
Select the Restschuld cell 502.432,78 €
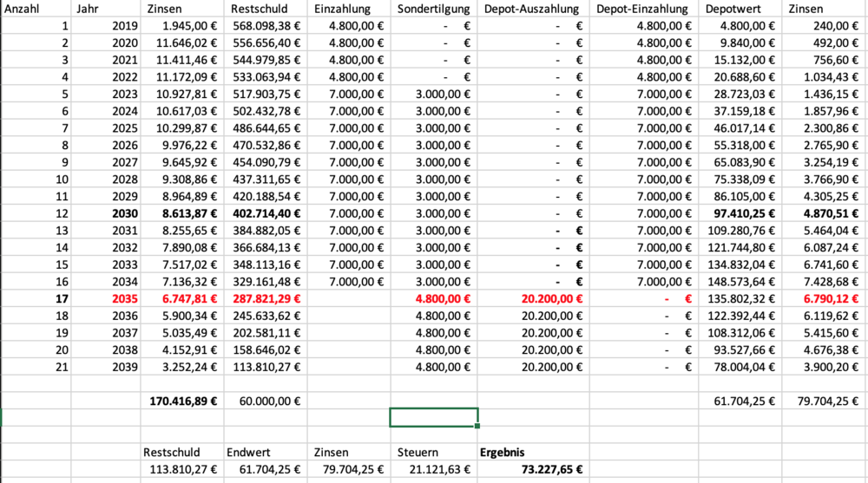[x=266, y=112]
